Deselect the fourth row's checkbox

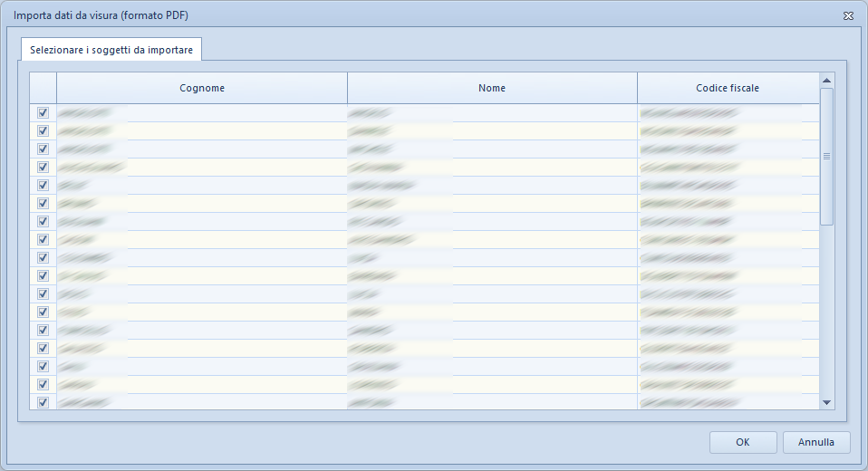tap(43, 167)
